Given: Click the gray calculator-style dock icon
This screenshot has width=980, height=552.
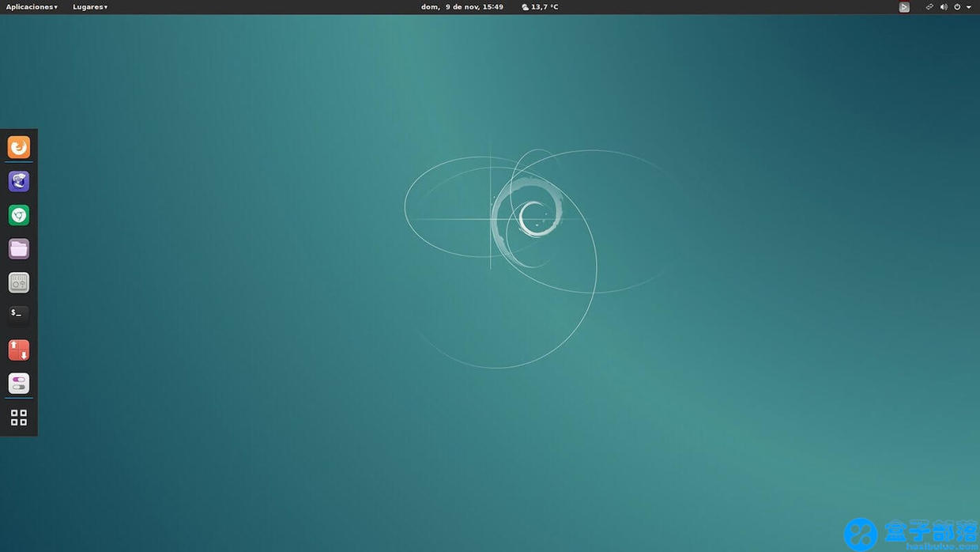Looking at the screenshot, I should 19,282.
